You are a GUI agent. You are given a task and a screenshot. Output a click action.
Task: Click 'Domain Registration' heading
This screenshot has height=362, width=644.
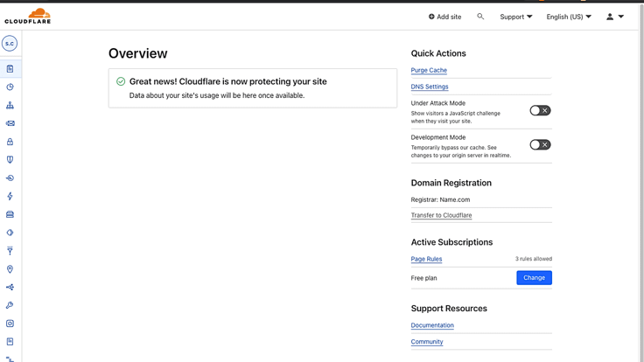click(451, 183)
